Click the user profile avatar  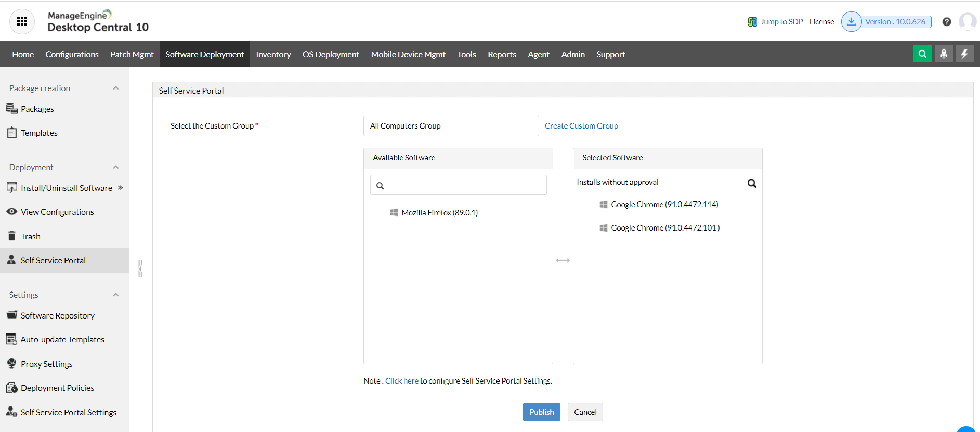pos(967,22)
